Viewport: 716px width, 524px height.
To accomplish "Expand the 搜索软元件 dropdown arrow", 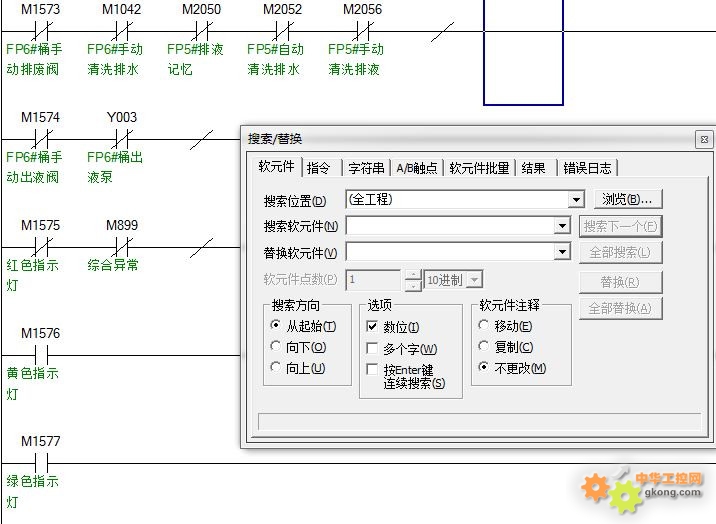I will 563,226.
